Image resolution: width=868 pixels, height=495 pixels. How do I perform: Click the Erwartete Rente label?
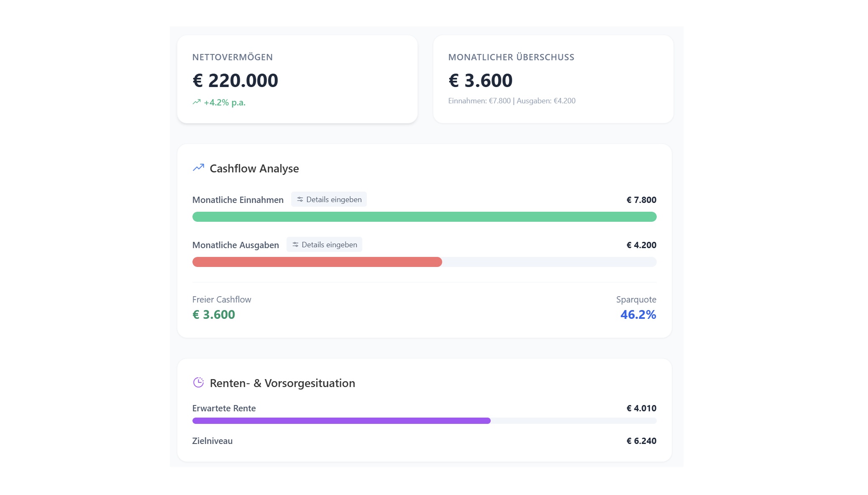pyautogui.click(x=224, y=408)
